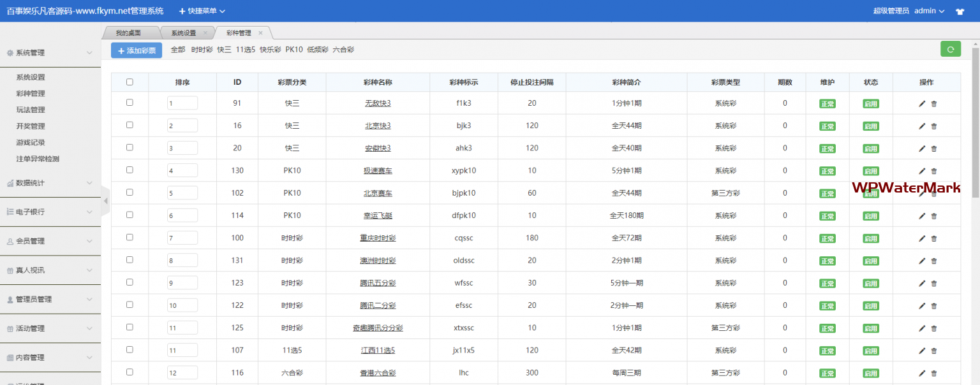Delete the 腾讯五分彩 row with trash icon
This screenshot has height=385, width=980.
(x=934, y=283)
